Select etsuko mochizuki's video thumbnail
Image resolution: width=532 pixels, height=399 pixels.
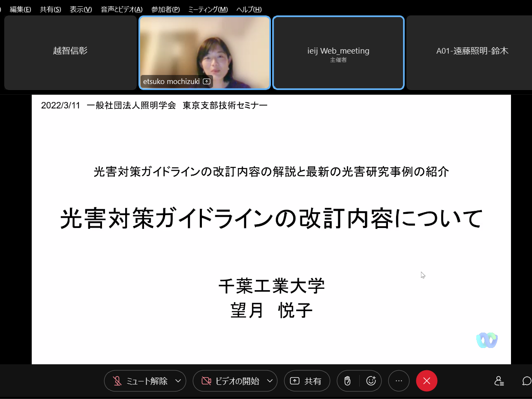pos(205,53)
